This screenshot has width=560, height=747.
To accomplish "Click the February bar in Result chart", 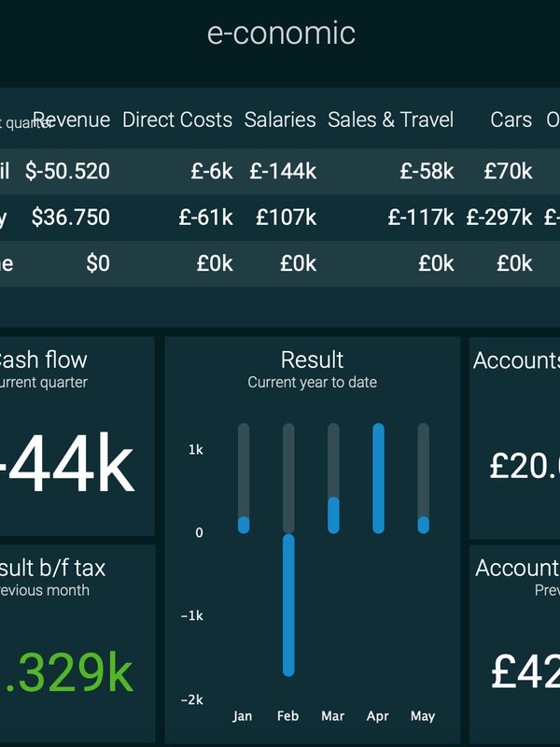I will coord(288,604).
